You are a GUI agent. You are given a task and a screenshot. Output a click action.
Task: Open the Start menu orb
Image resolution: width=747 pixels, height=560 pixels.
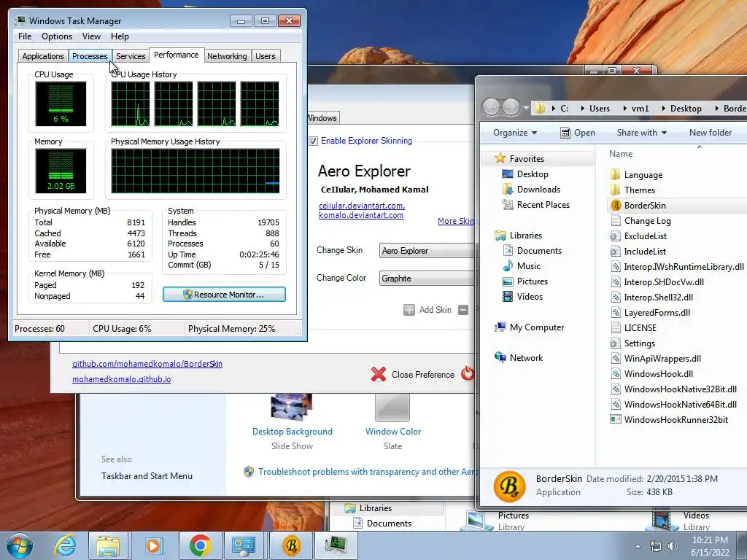click(20, 545)
